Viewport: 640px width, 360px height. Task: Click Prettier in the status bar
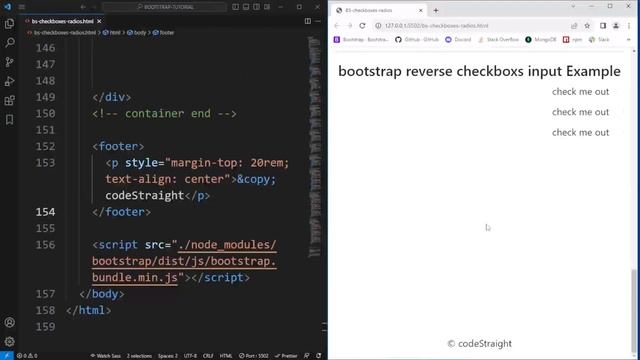[x=286, y=356]
